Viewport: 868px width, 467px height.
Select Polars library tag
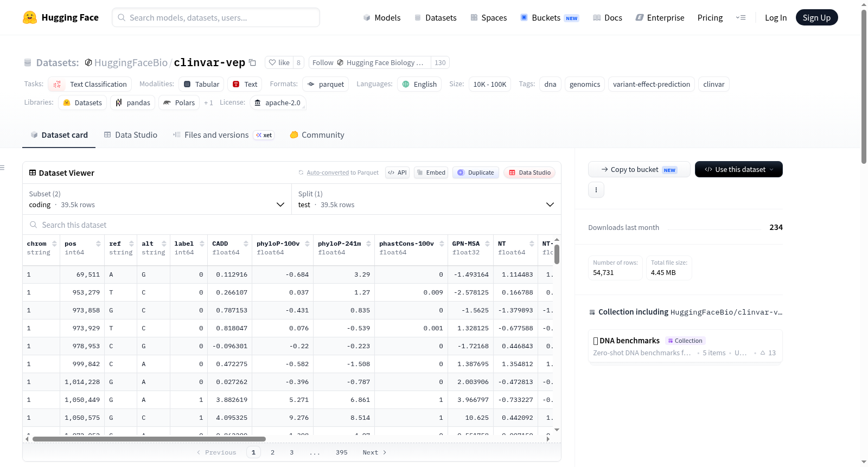(x=179, y=103)
